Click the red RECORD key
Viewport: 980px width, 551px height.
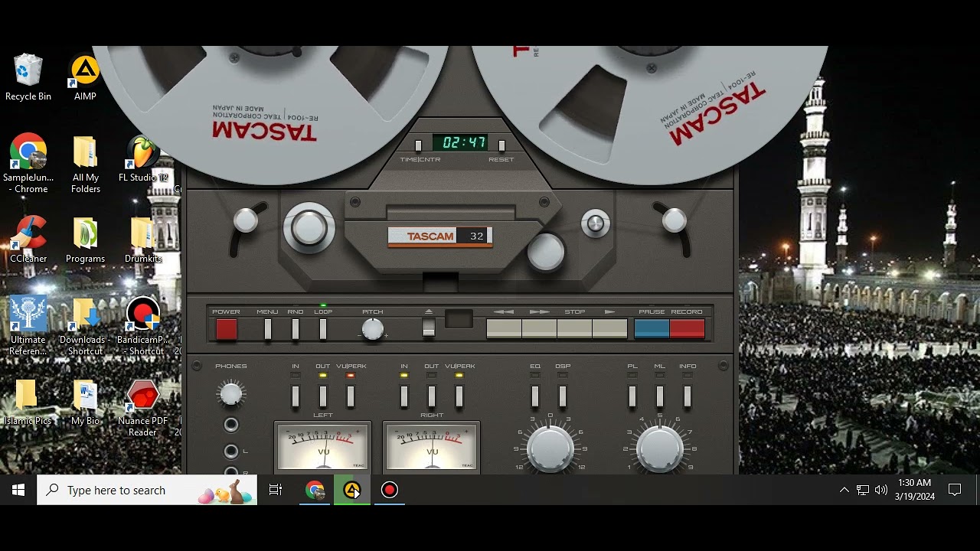pos(687,329)
